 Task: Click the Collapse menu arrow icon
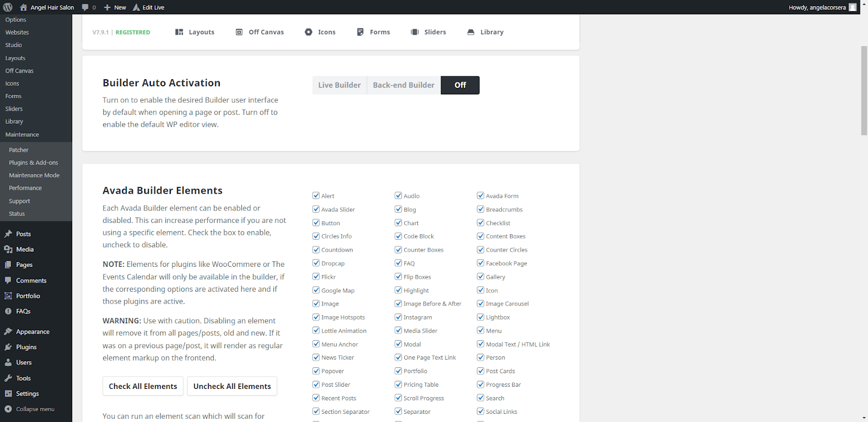tap(8, 409)
